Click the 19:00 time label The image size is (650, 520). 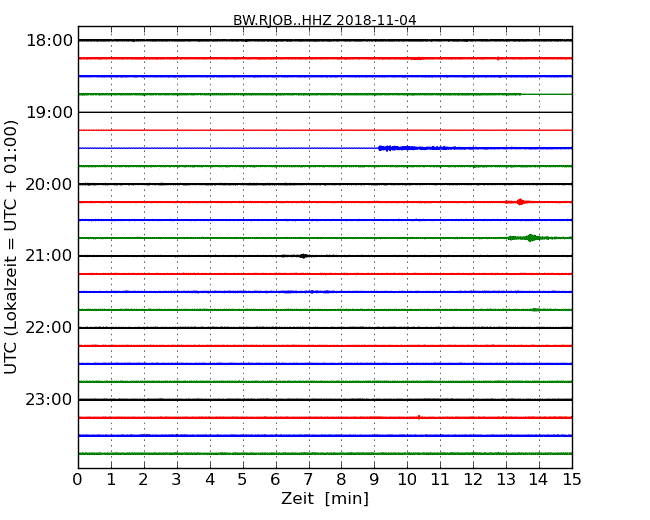[49, 112]
